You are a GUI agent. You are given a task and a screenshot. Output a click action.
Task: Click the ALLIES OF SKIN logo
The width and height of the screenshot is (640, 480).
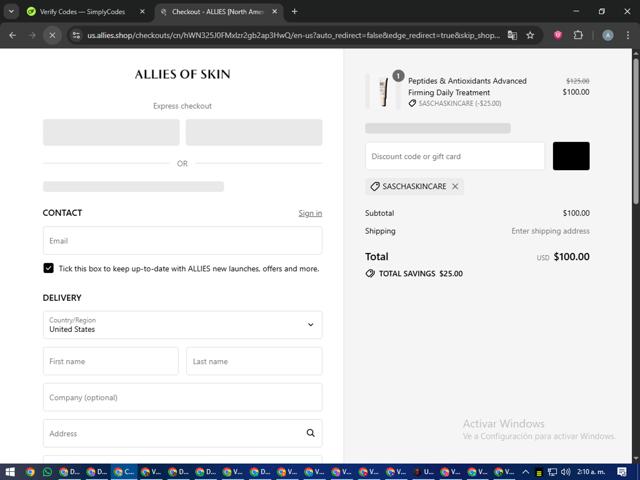182,74
